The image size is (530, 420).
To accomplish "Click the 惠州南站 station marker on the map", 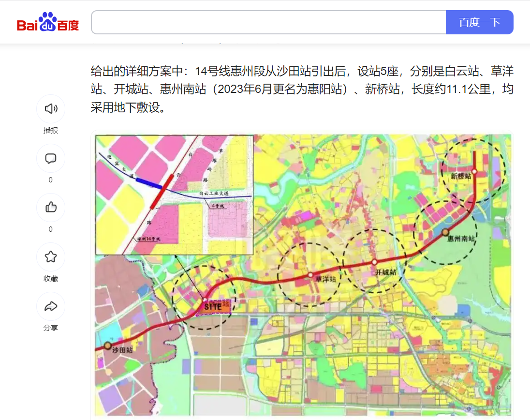I will click(x=445, y=232).
